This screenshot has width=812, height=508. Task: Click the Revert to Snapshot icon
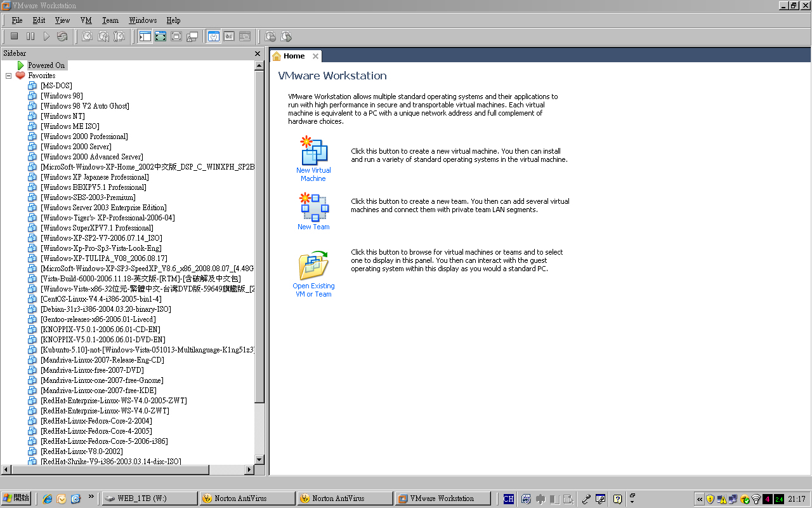pos(103,37)
